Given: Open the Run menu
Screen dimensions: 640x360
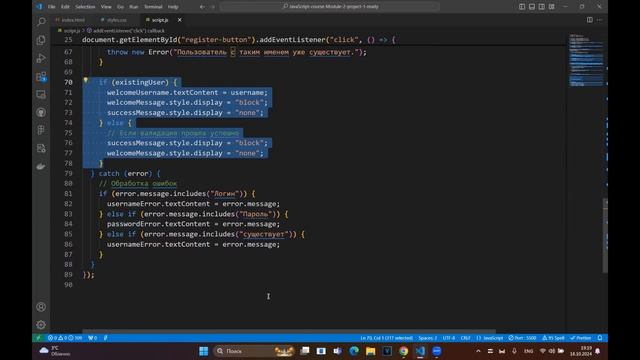Looking at the screenshot, I should pos(133,7).
